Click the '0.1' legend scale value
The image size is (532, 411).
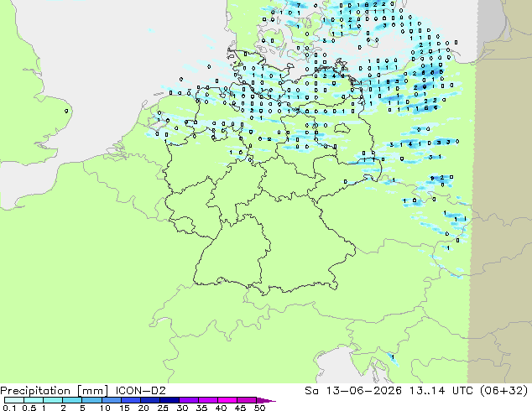(9, 408)
